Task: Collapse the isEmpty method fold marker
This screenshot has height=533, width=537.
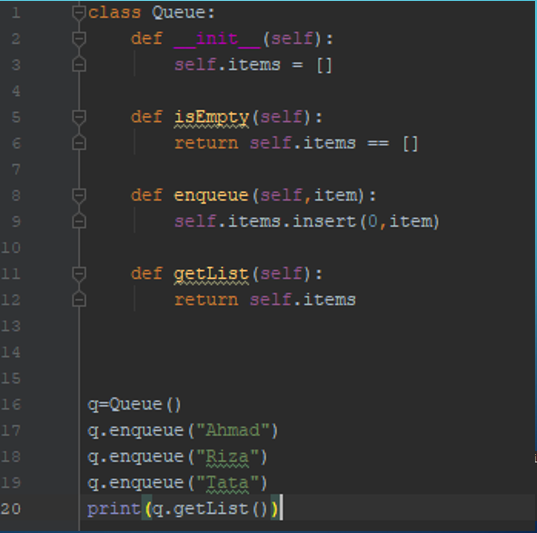Action: coord(79,117)
